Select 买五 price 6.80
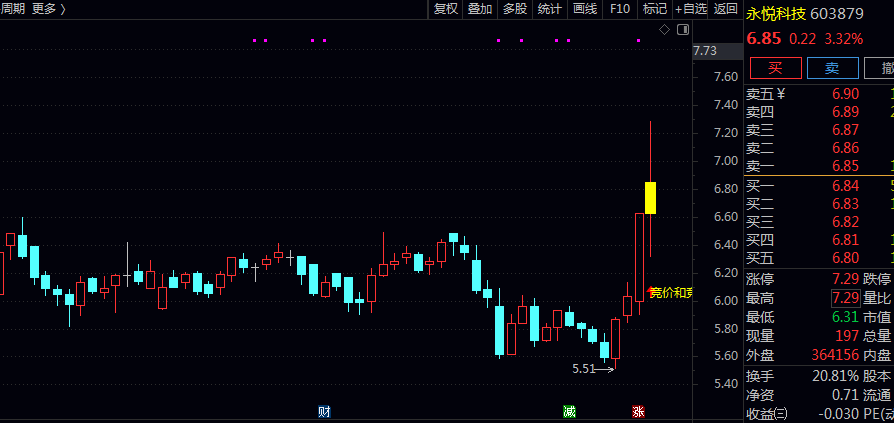The image size is (894, 423). [x=845, y=258]
